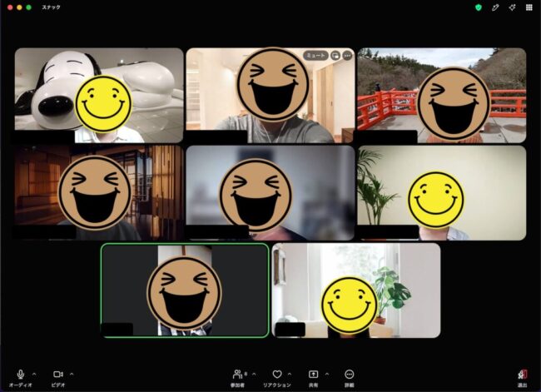This screenshot has height=392, width=541.
Task: Expand the video options arrow beside ビデオ
Action: click(72, 374)
